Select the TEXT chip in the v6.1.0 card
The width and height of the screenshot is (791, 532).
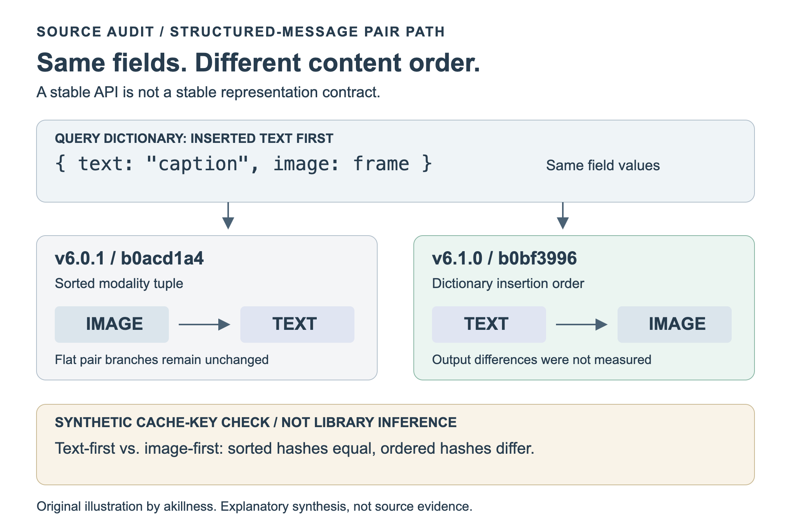[489, 324]
